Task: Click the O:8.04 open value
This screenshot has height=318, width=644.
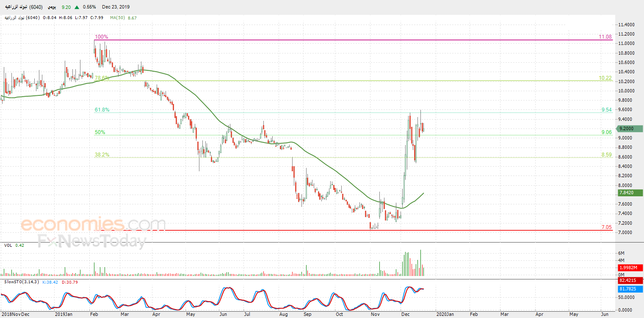Action: 49,18
